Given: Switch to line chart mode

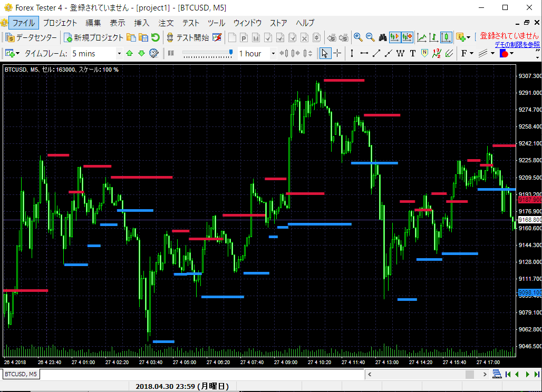Looking at the screenshot, I should [x=421, y=37].
